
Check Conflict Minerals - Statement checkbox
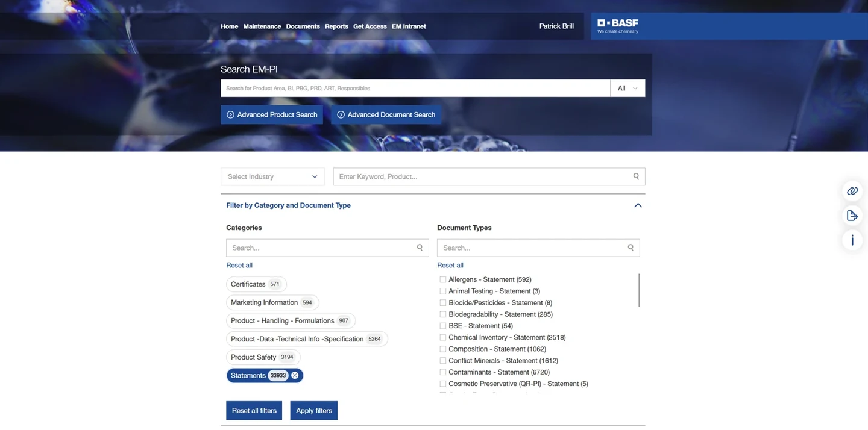coord(443,361)
